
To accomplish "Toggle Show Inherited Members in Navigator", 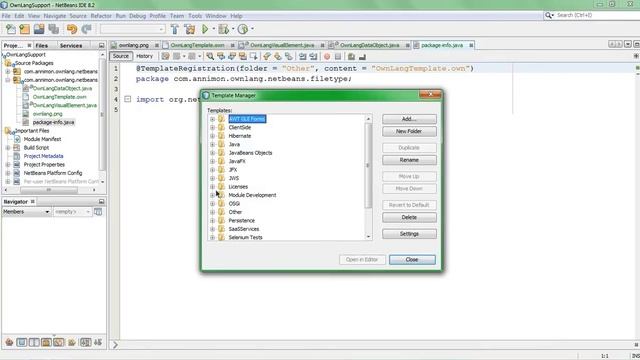I will click(9, 342).
